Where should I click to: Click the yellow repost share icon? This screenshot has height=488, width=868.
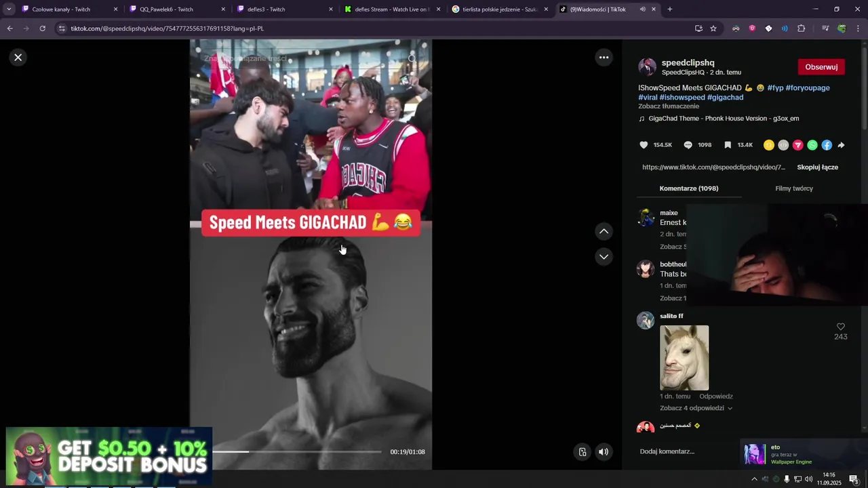768,145
